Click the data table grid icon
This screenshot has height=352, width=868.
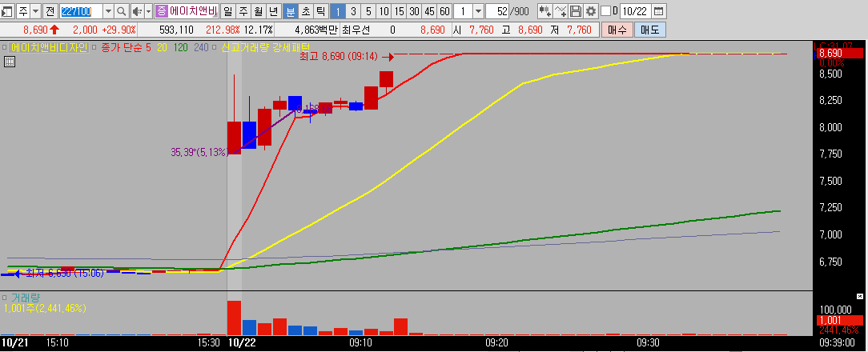click(9, 62)
